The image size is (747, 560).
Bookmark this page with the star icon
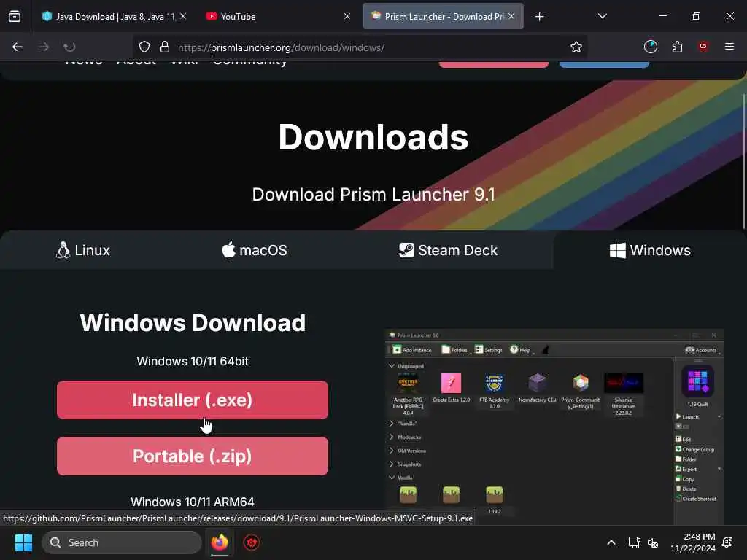(576, 47)
